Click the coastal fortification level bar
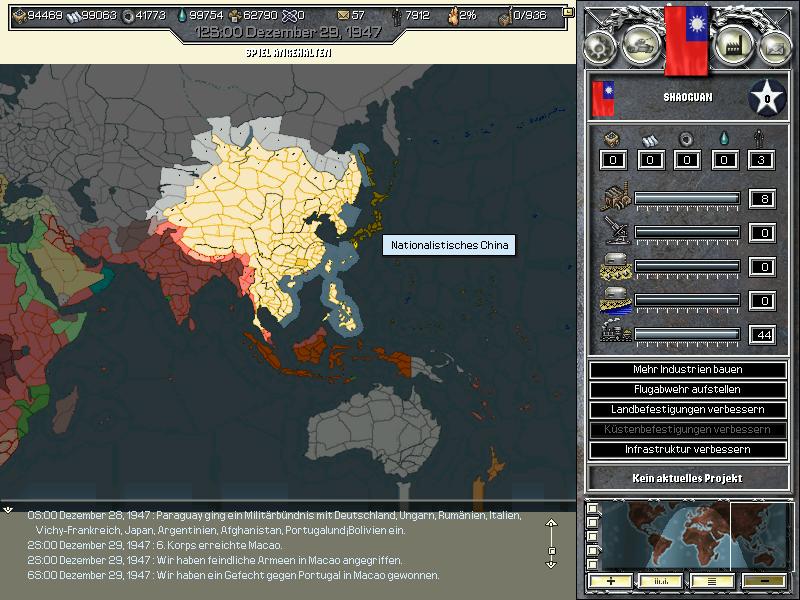 (687, 301)
